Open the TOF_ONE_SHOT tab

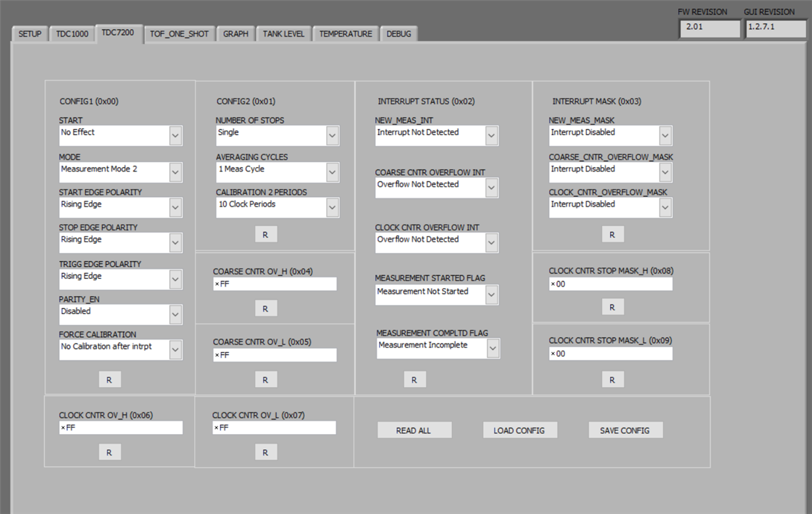(180, 34)
